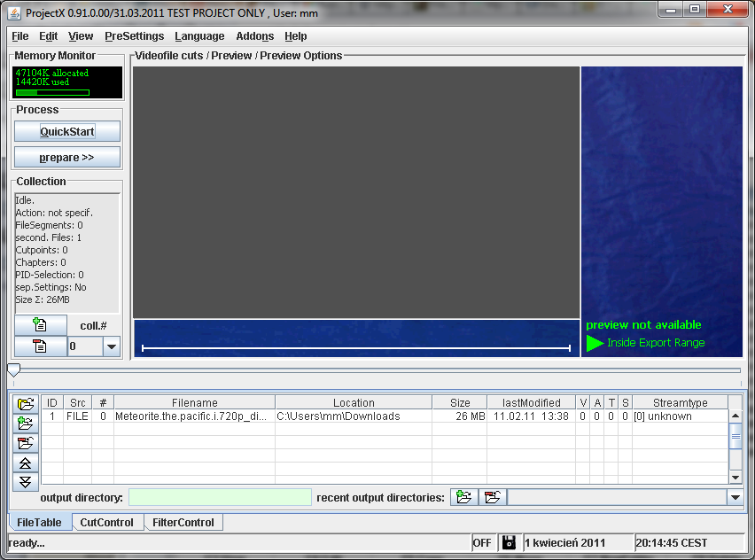This screenshot has height=560, width=755.
Task: Open the PreSettings menu
Action: [135, 36]
